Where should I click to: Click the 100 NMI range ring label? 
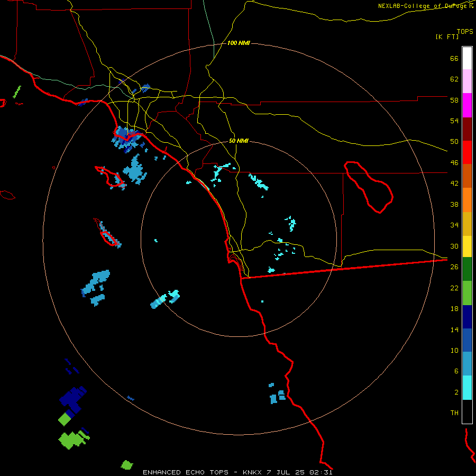click(x=239, y=43)
